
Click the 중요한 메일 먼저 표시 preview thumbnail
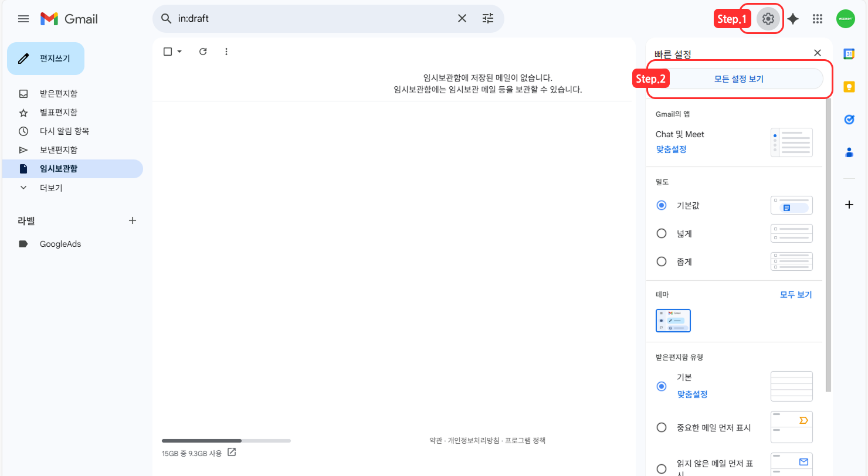[792, 427]
